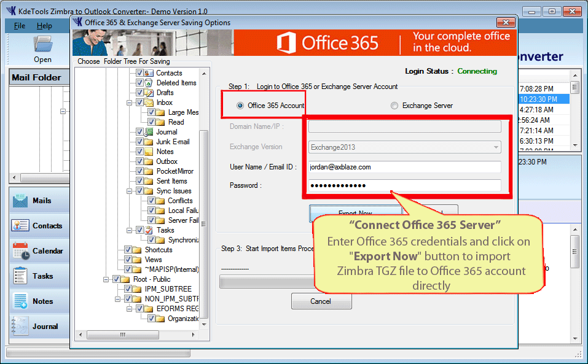Collapse node in main window Mail Folder tree
Image resolution: width=588 pixels, height=364 pixels.
tap(63, 111)
